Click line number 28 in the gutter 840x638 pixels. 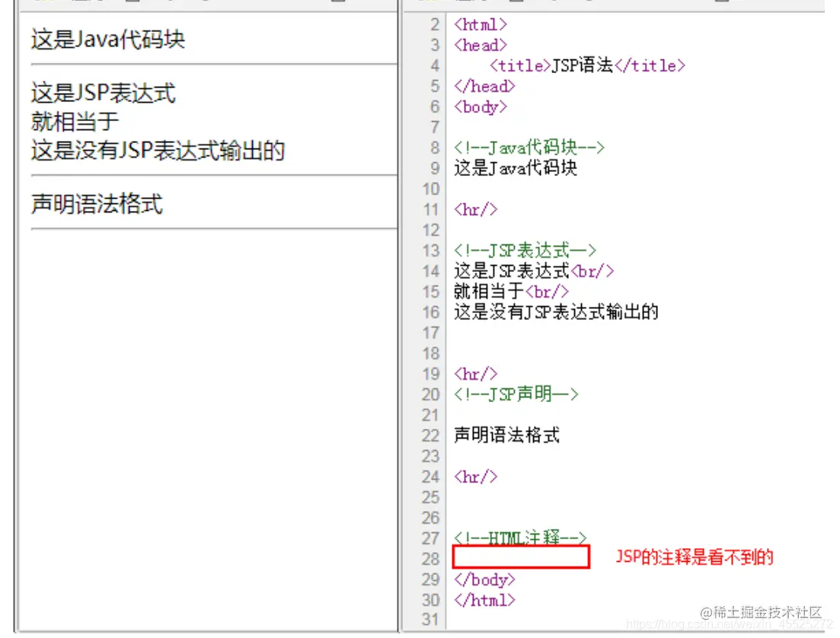coord(431,560)
